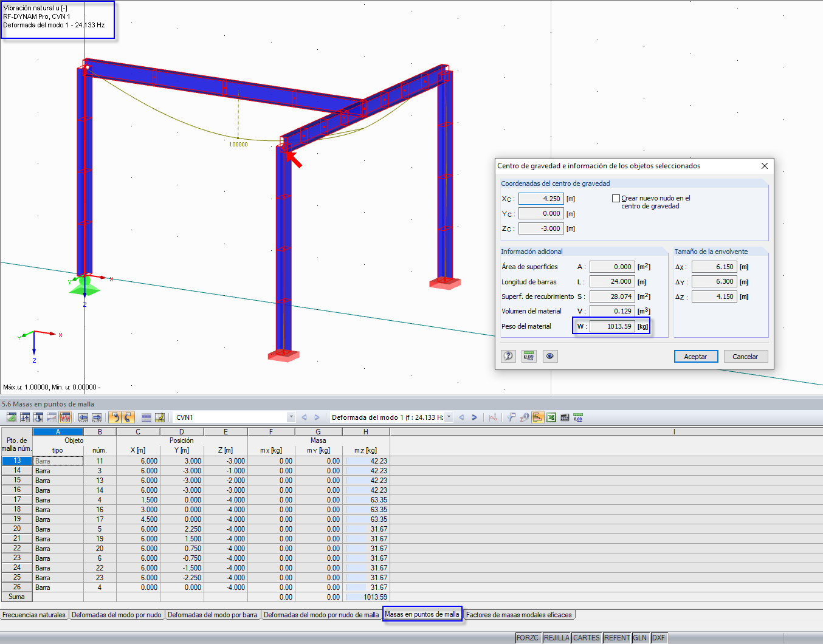Click the table with yellow pencil edit icon
This screenshot has height=644, width=823.
(160, 417)
